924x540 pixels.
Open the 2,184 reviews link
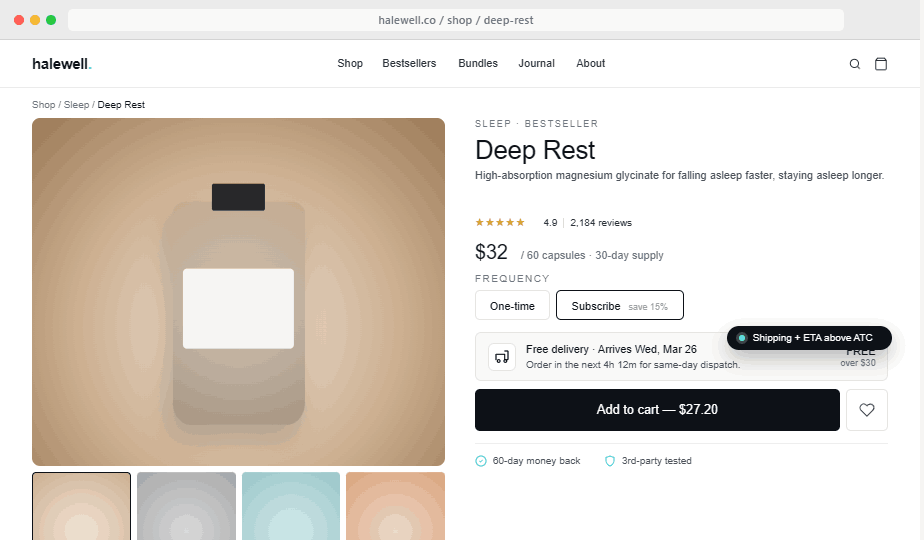coord(600,223)
